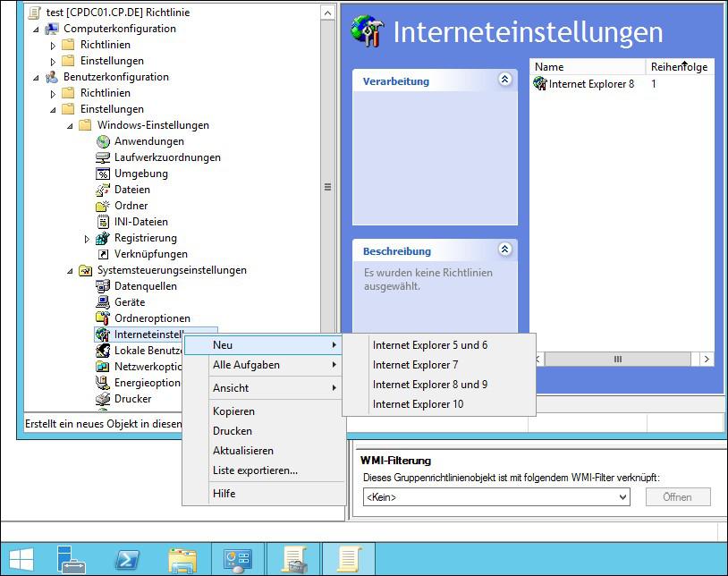This screenshot has width=728, height=576.
Task: Click the Öffnen button for WMI filter
Action: click(x=678, y=497)
